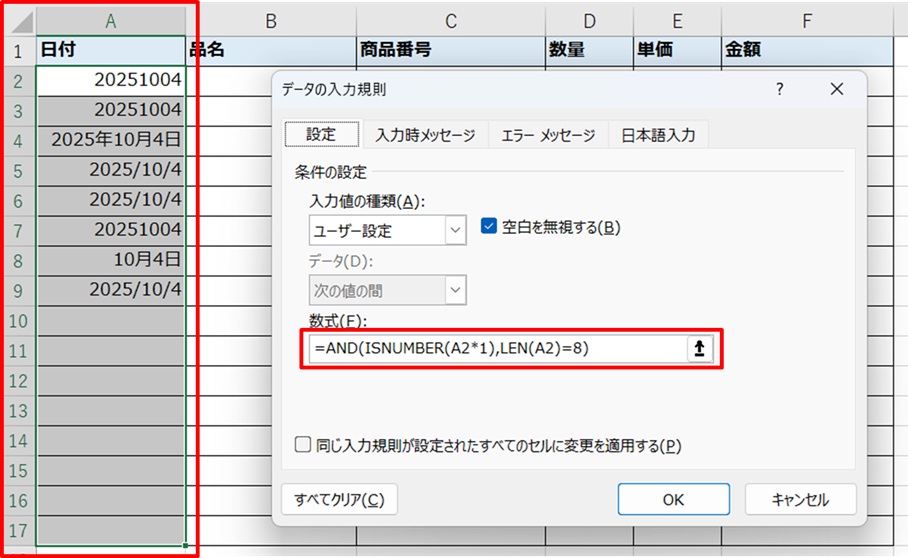Image resolution: width=908 pixels, height=558 pixels.
Task: Click cell A4 containing 2025年10月4日
Action: pos(110,140)
